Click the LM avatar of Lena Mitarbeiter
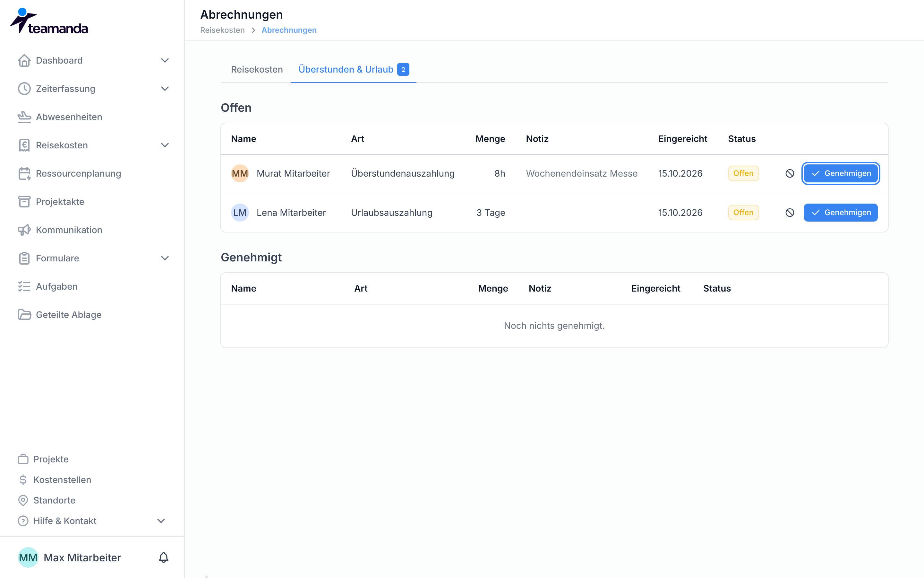This screenshot has height=578, width=924. 240,213
